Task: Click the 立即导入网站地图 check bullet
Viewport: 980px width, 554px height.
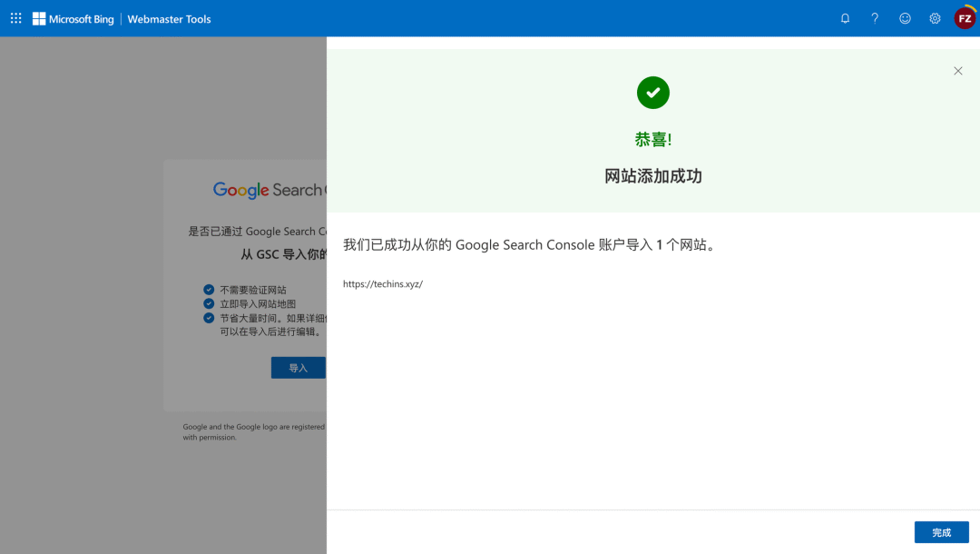Action: tap(209, 303)
